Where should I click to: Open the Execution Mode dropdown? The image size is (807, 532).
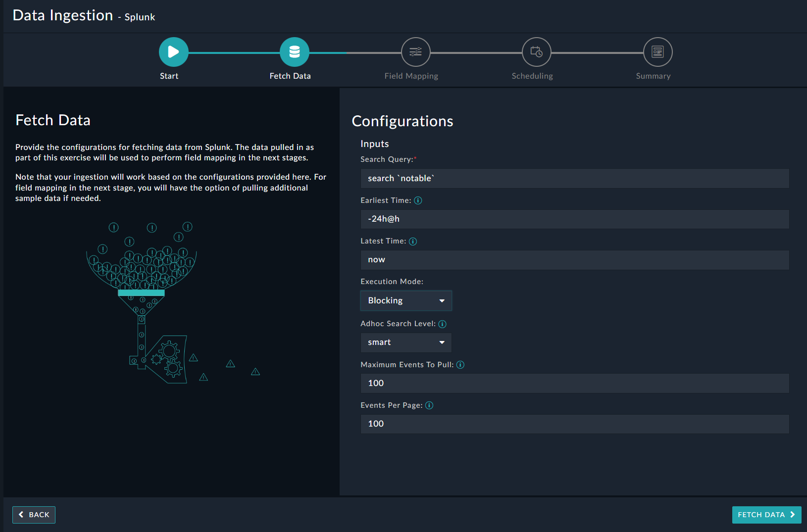pos(406,301)
